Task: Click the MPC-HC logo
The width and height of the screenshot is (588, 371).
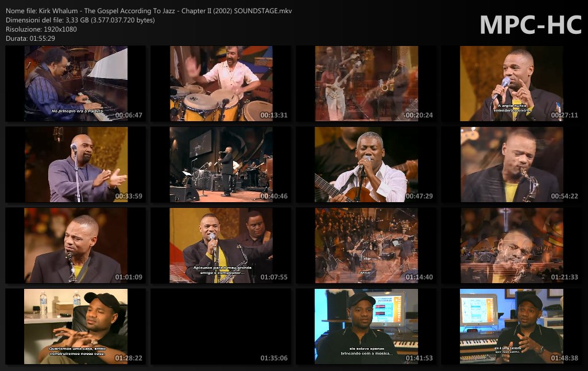Action: pos(530,25)
